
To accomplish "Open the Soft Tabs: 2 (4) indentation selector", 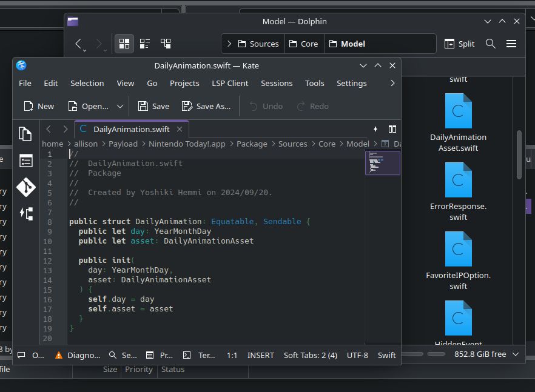I will (311, 356).
